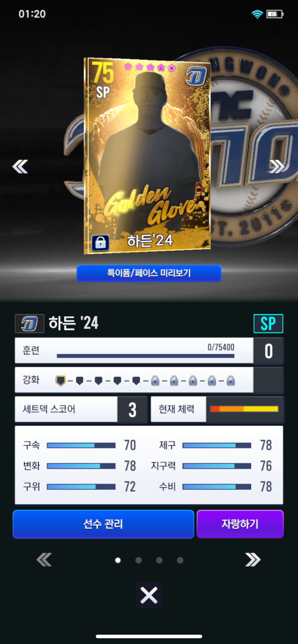The width and height of the screenshot is (298, 644).
Task: Show previous player with upper left chevrons
Action: tap(20, 166)
